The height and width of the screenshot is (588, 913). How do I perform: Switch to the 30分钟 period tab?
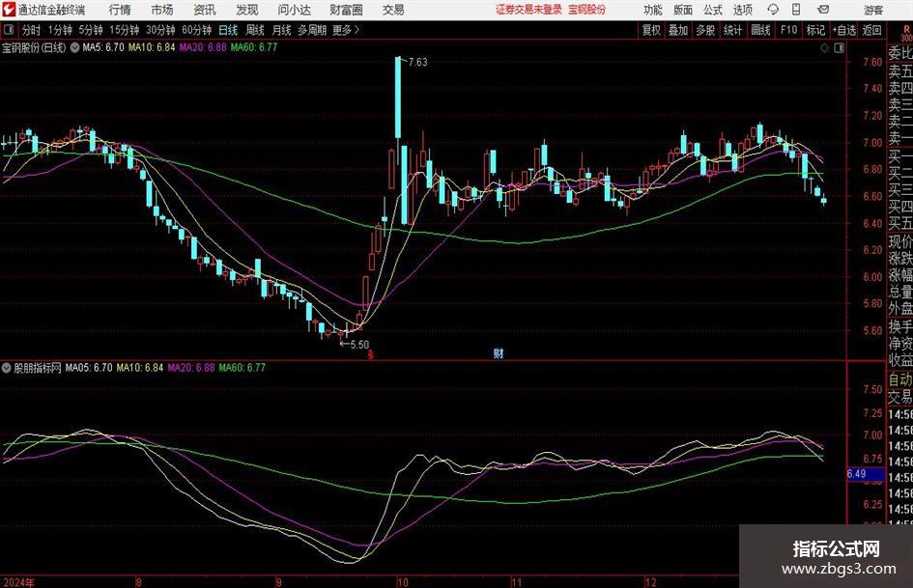tap(160, 30)
